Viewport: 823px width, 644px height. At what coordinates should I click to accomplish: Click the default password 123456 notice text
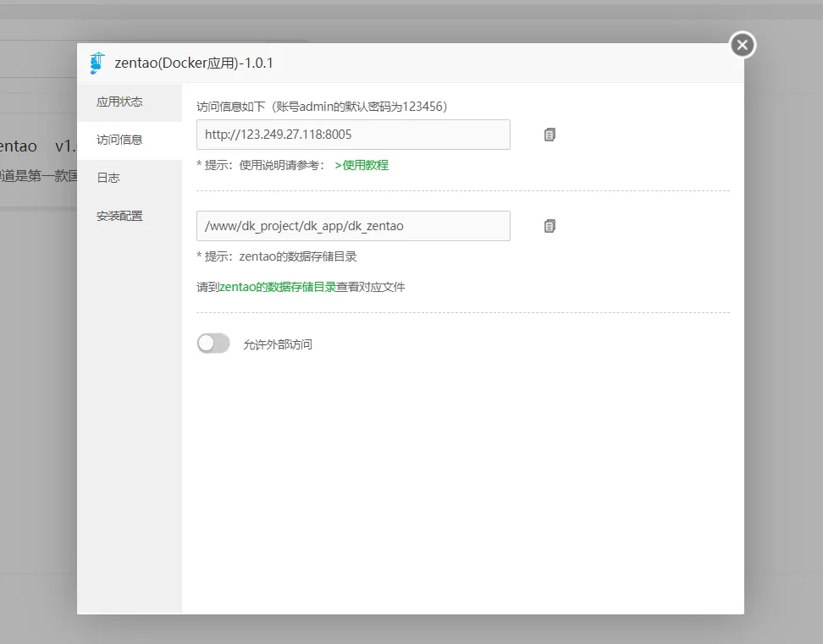coord(322,107)
